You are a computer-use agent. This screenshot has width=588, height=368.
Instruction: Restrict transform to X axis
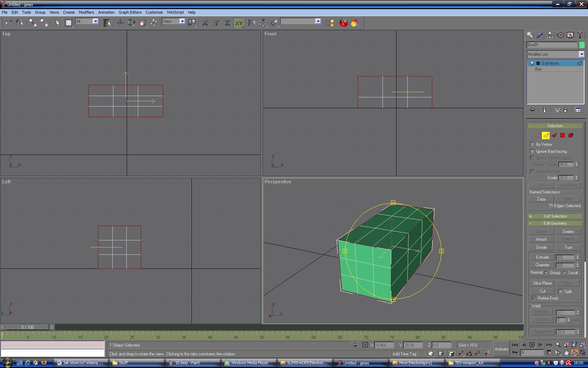point(205,23)
